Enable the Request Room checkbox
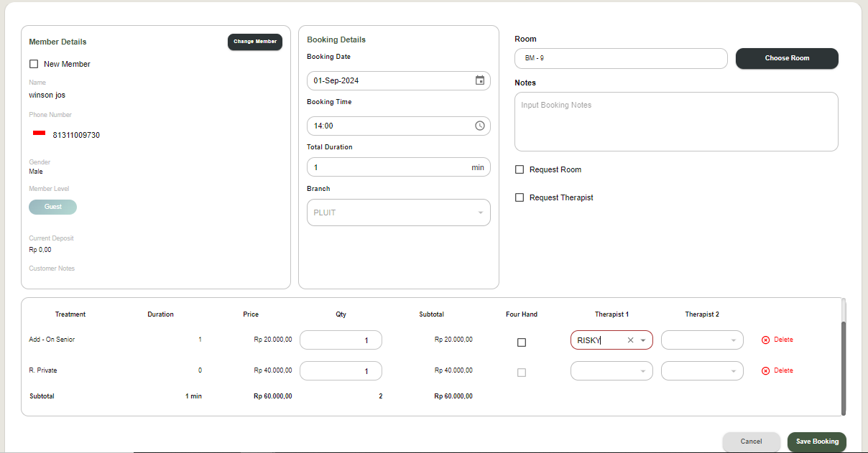 520,169
